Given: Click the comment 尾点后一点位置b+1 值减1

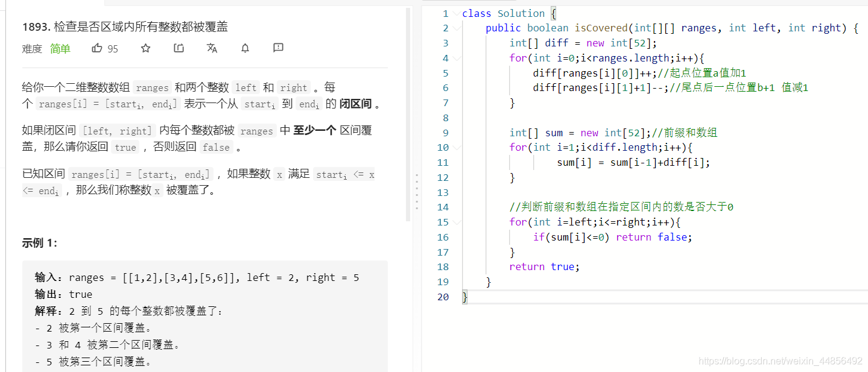Looking at the screenshot, I should pos(739,88).
